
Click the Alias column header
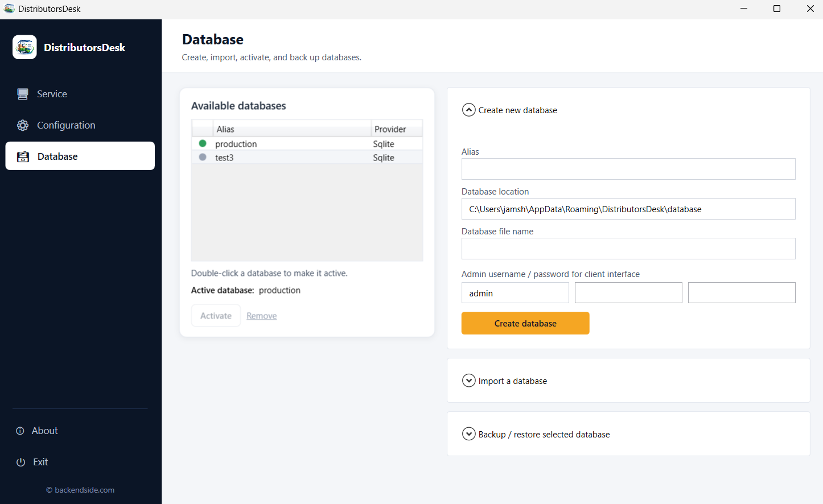tap(292, 129)
